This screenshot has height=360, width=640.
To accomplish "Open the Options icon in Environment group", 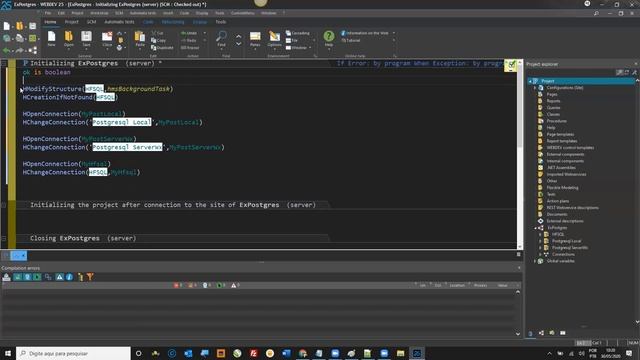I will (274, 37).
